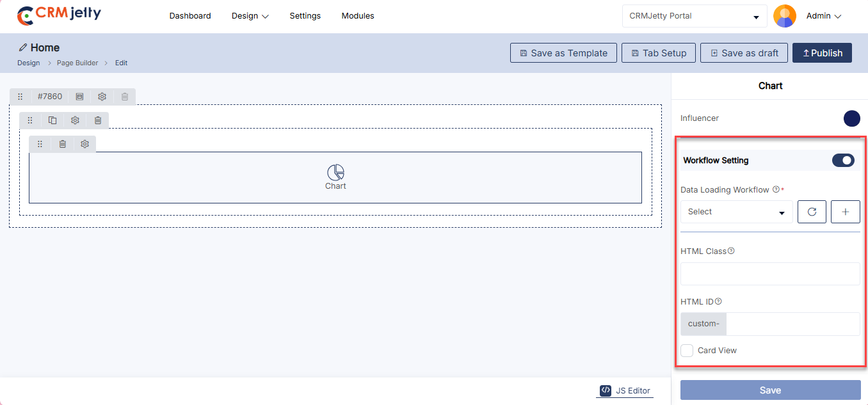Click the layout icon next to #7860
Viewport: 868px width, 405px height.
pyautogui.click(x=79, y=97)
